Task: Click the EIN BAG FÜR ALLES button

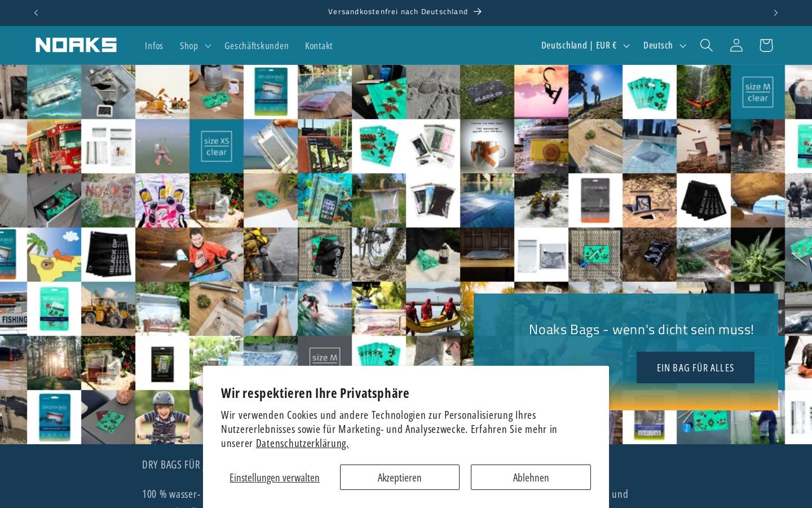Action: point(695,367)
